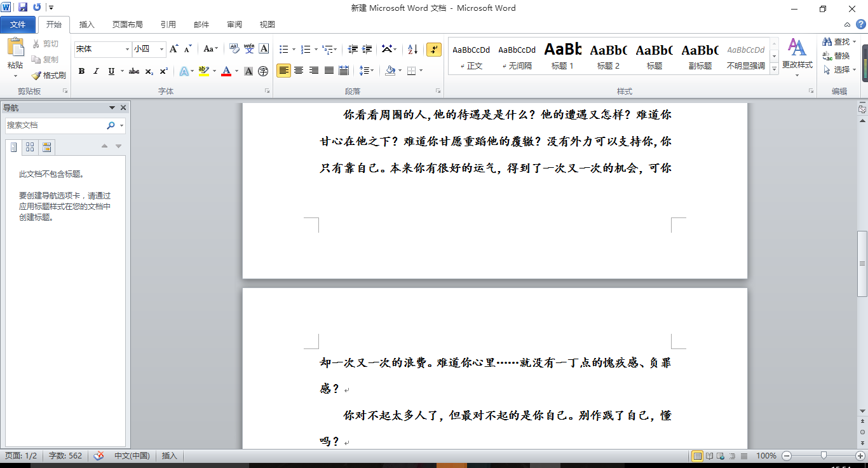
Task: Click the Subscript icon
Action: click(x=149, y=71)
